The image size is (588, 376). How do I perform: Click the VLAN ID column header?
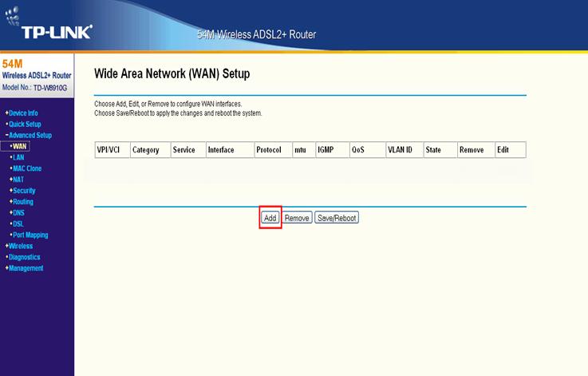click(x=404, y=150)
